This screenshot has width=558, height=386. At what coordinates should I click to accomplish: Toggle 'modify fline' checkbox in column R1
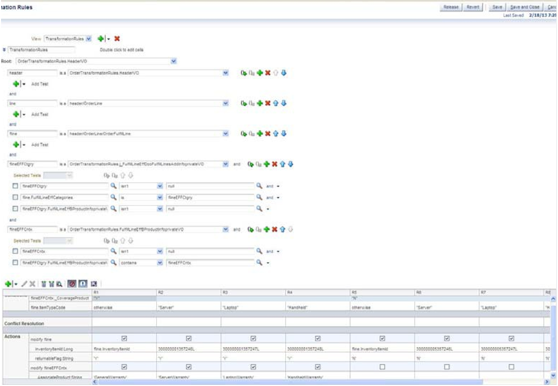(x=124, y=338)
